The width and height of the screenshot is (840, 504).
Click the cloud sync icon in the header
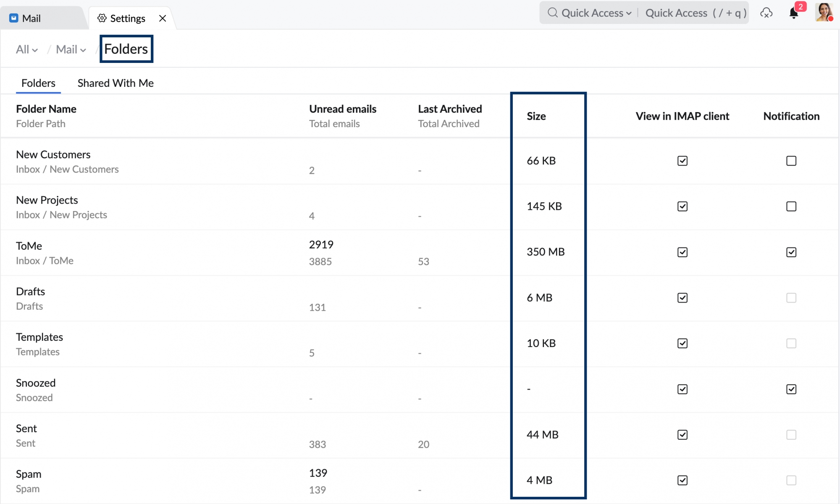767,13
